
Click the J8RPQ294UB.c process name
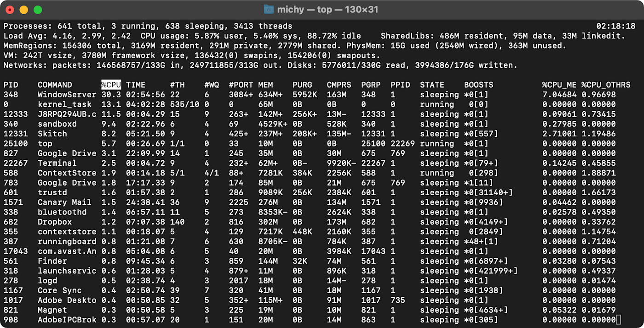tap(67, 114)
